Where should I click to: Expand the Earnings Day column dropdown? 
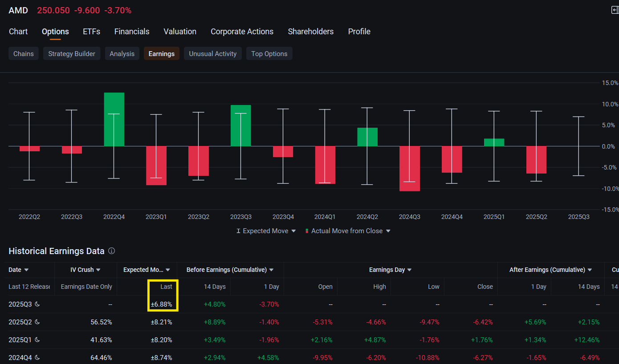(409, 270)
